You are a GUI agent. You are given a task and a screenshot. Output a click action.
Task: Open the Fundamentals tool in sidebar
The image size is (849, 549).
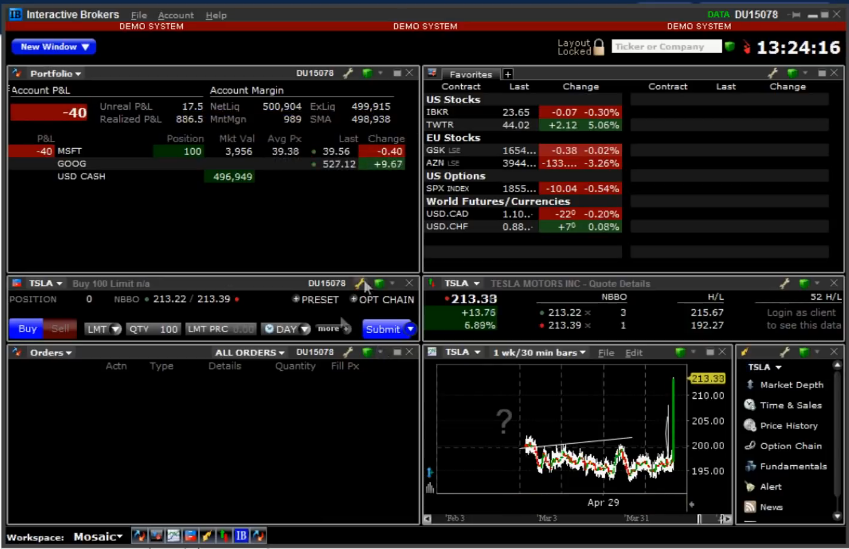[793, 466]
